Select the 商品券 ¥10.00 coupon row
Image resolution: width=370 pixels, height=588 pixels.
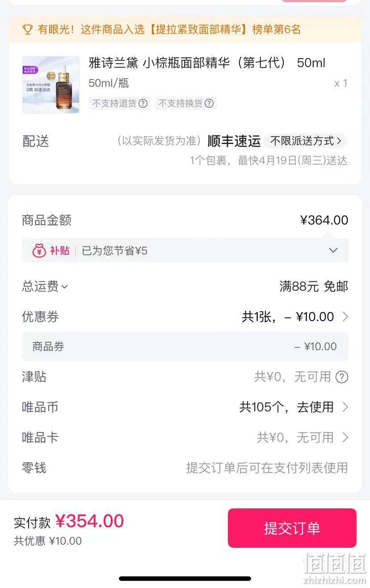pos(185,347)
